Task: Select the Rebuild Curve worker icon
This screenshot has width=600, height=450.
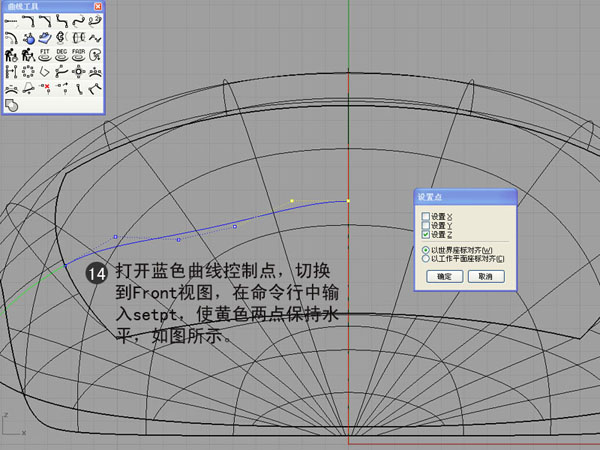Action: (11, 55)
